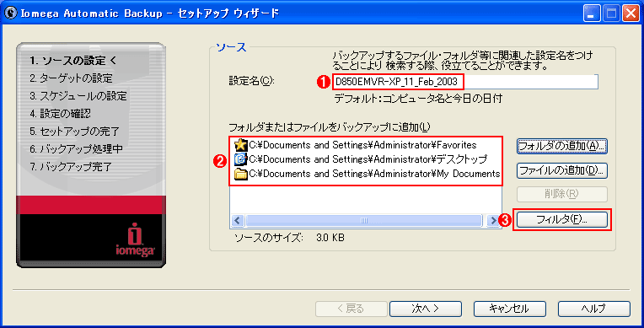644x328 pixels.
Task: Open help with the ヘルプ button
Action: pyautogui.click(x=594, y=309)
